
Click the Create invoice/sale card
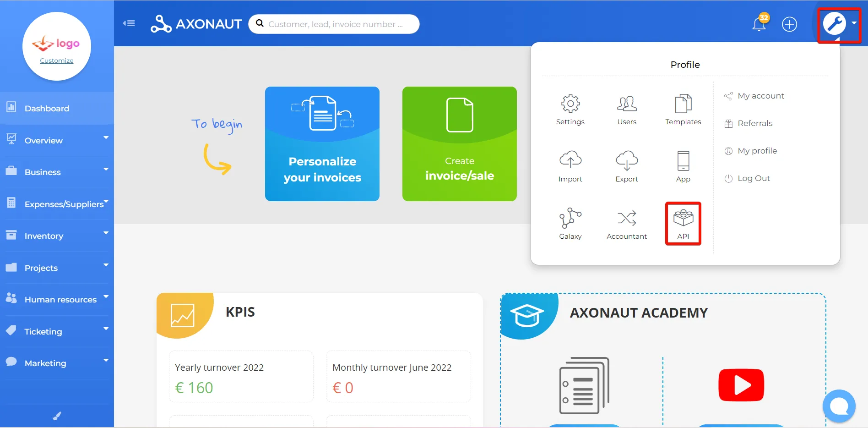click(x=460, y=144)
